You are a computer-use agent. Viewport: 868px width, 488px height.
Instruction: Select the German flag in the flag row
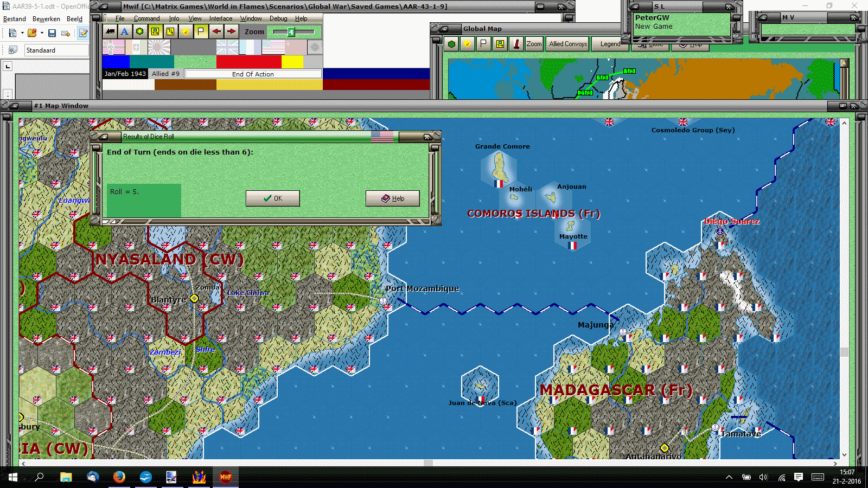point(114,48)
